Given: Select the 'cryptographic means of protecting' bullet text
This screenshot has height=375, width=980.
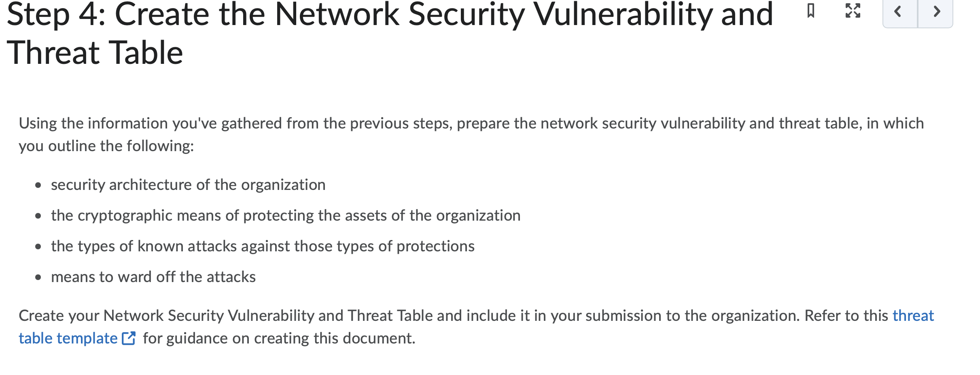Looking at the screenshot, I should point(286,215).
